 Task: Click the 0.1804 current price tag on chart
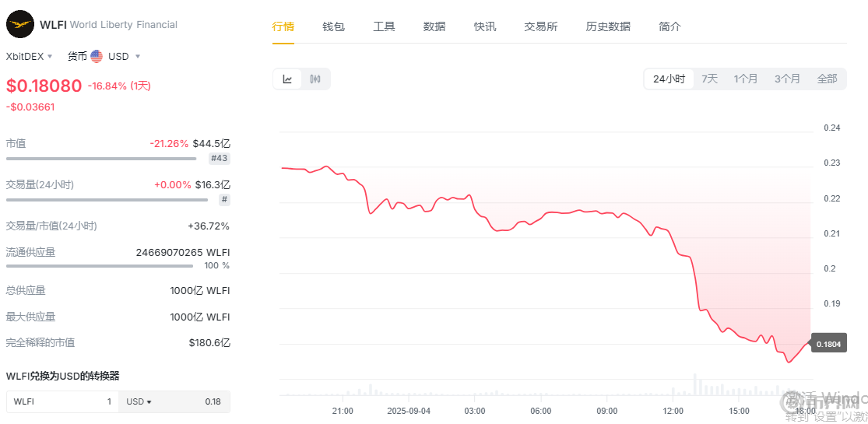click(x=829, y=343)
